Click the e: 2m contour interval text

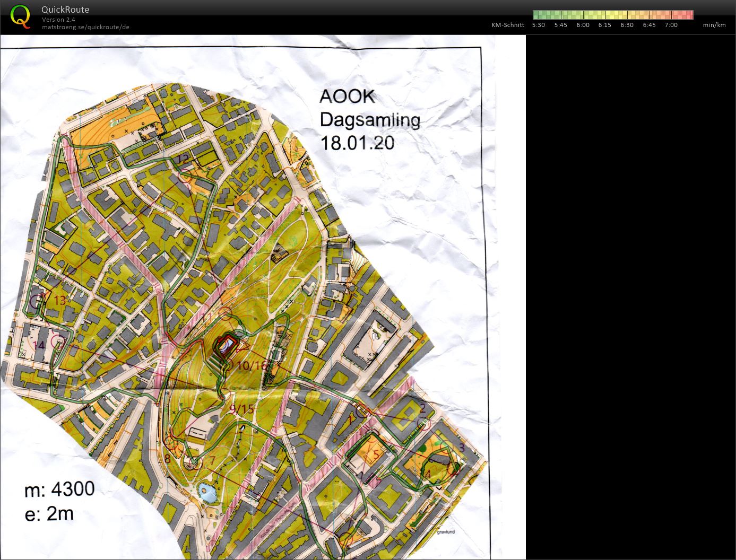coord(49,514)
